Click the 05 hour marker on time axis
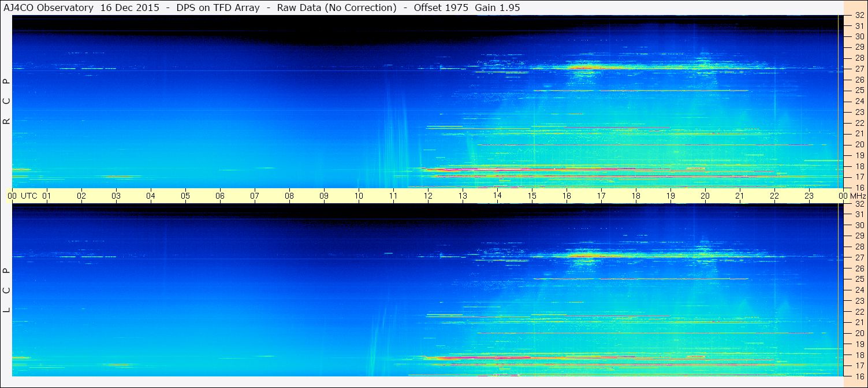 [x=185, y=196]
